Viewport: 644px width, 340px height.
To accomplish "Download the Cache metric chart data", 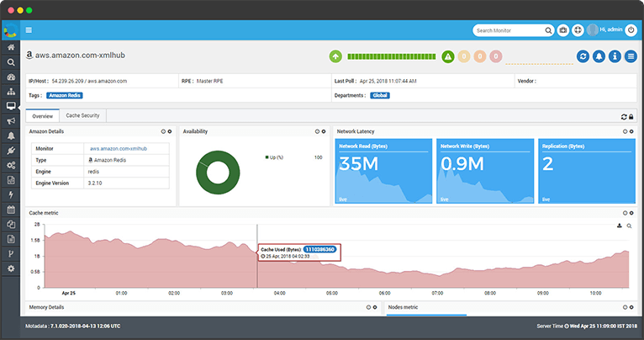I will point(620,226).
